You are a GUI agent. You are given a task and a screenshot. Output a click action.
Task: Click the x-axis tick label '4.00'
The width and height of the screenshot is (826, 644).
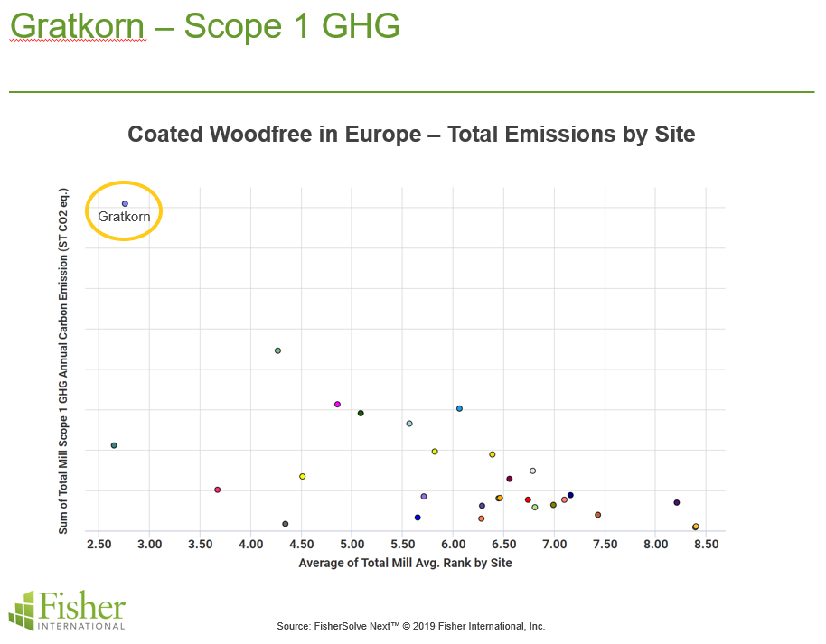tap(250, 545)
